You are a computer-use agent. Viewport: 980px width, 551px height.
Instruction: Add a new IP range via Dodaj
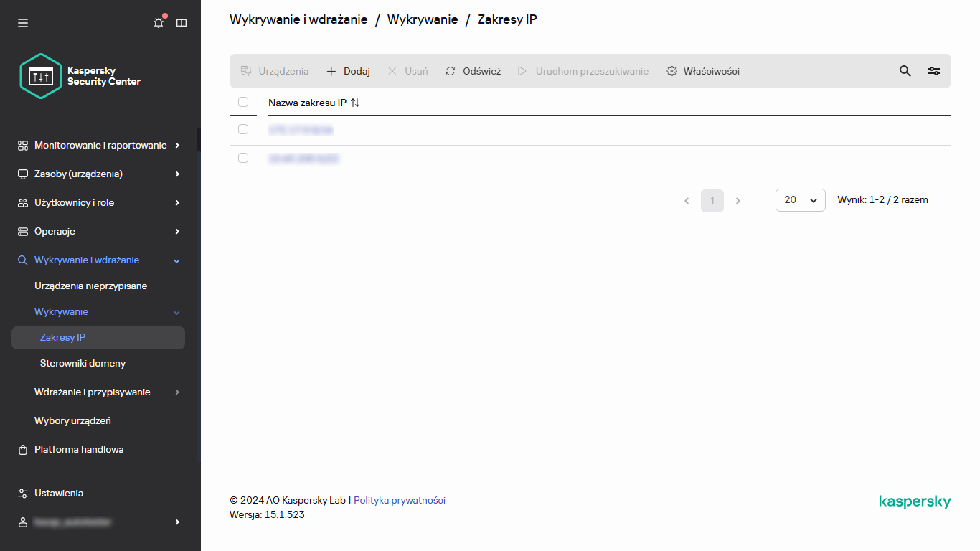pos(347,71)
